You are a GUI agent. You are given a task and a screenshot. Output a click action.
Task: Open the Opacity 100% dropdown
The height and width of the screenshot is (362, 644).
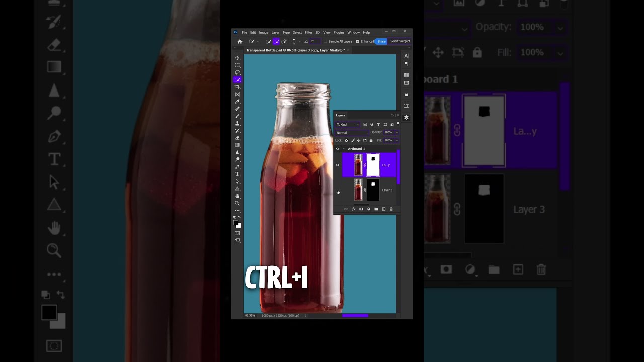click(x=397, y=132)
